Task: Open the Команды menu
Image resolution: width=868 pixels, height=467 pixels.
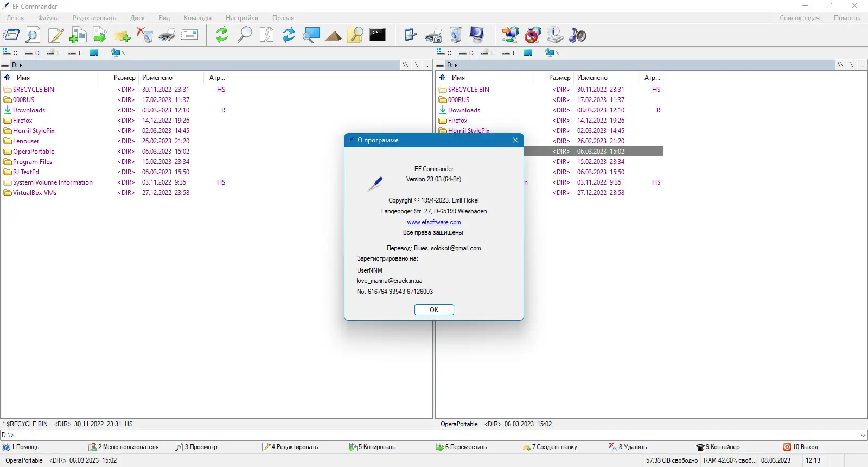Action: coord(197,18)
